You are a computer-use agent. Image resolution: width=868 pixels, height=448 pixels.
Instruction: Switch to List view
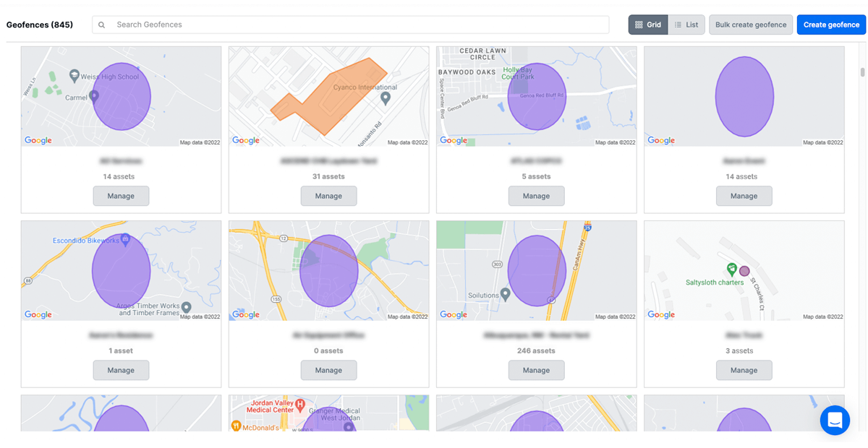pos(686,24)
